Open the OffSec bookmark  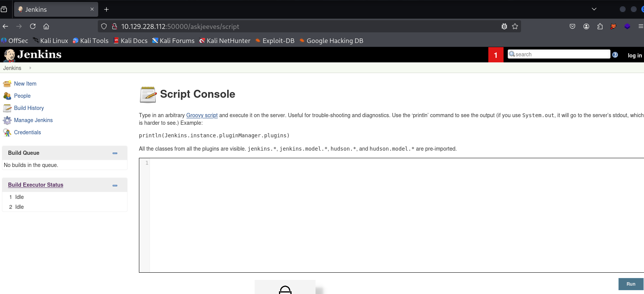pyautogui.click(x=14, y=41)
